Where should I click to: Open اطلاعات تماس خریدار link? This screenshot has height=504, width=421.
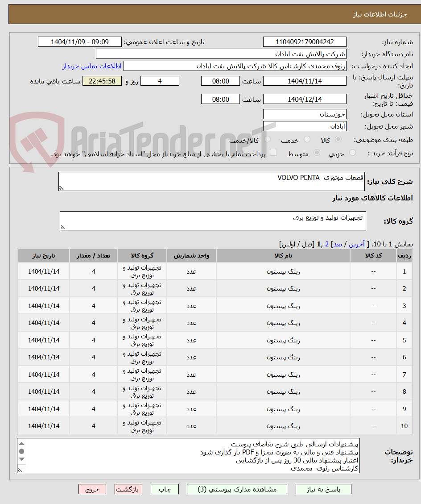92,66
